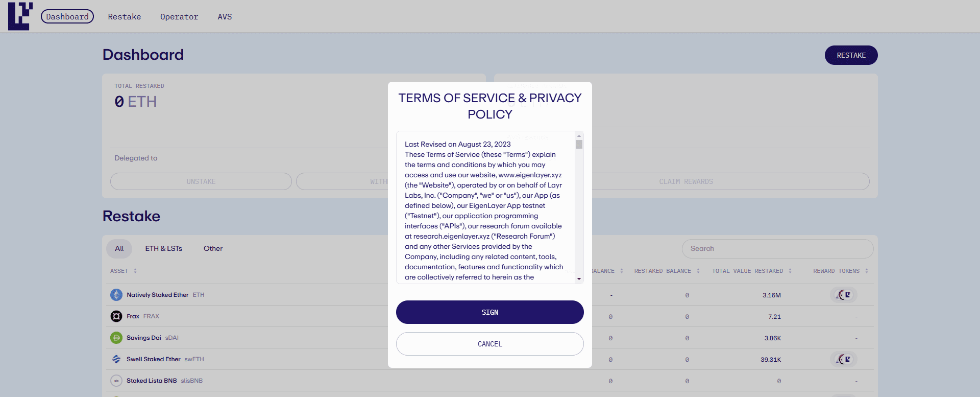Cancel the Terms of Service dialog
980x397 pixels.
(x=490, y=344)
